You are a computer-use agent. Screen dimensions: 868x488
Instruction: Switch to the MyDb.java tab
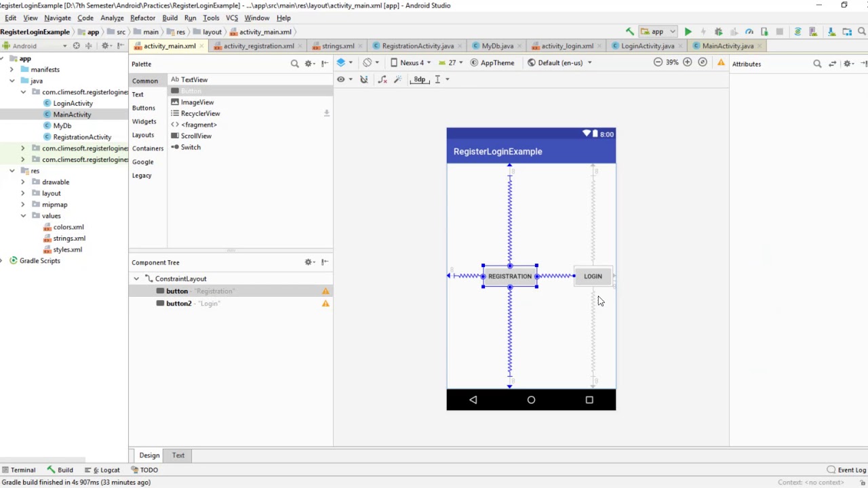pyautogui.click(x=496, y=46)
